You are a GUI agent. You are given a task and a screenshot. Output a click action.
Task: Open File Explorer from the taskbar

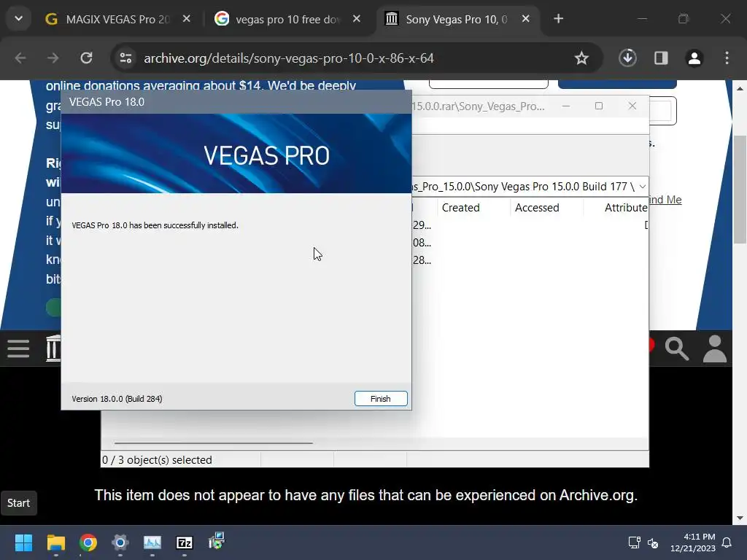(x=55, y=542)
